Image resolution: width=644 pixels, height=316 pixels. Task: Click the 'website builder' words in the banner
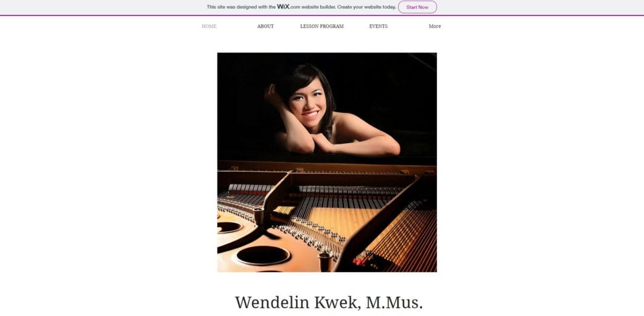318,7
